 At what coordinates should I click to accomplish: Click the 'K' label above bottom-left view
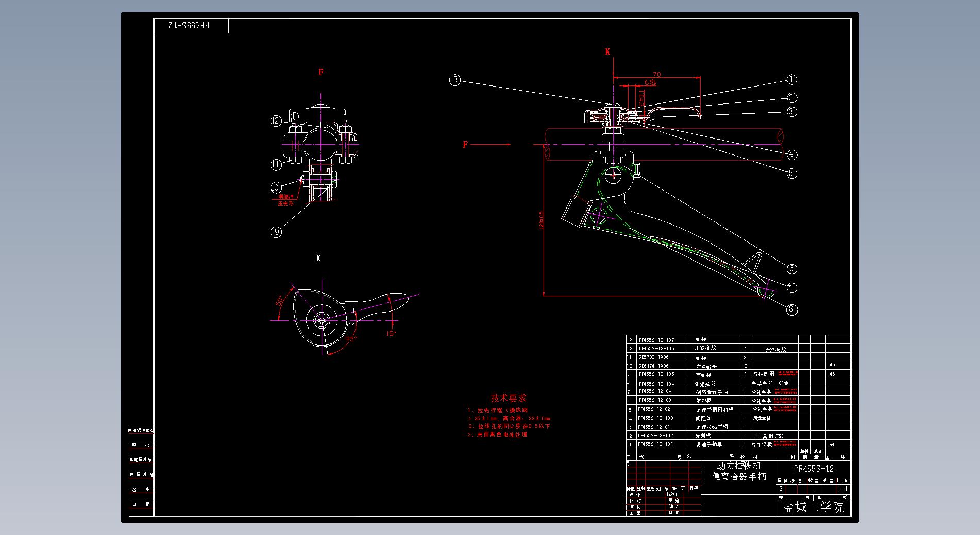pos(318,258)
